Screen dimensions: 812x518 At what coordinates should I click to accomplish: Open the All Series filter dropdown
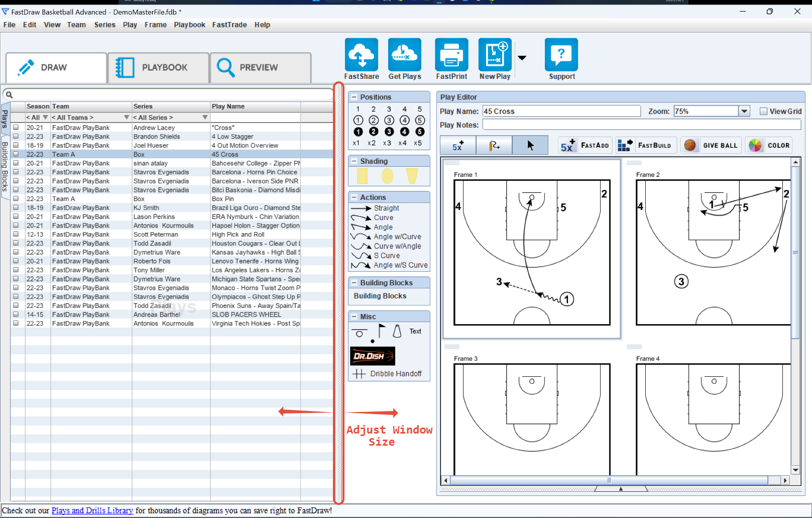(205, 118)
